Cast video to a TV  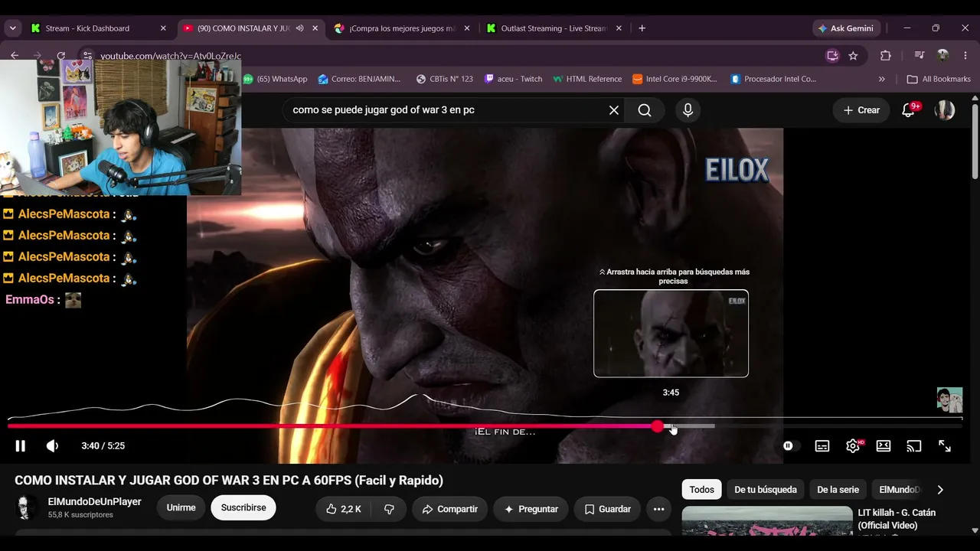[913, 446]
